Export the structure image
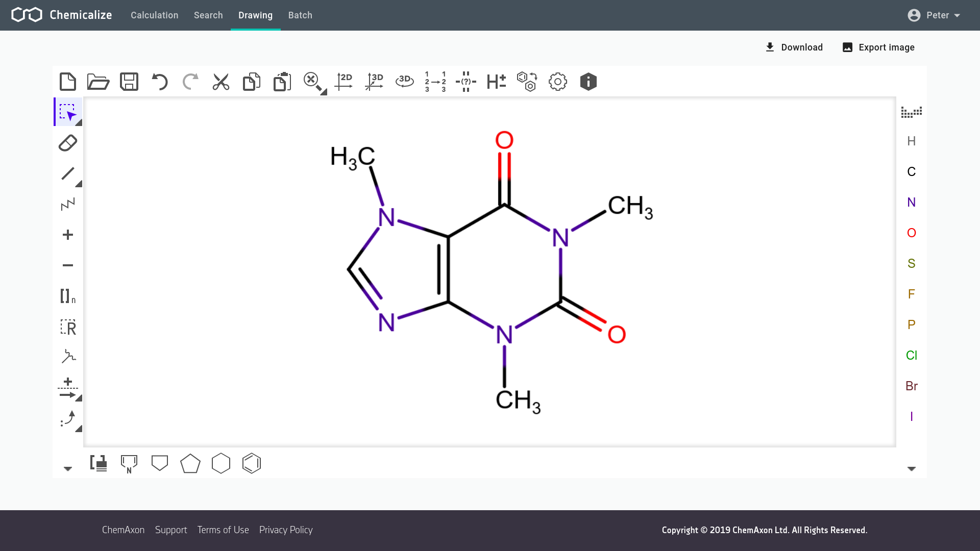The image size is (980, 551). click(x=878, y=47)
